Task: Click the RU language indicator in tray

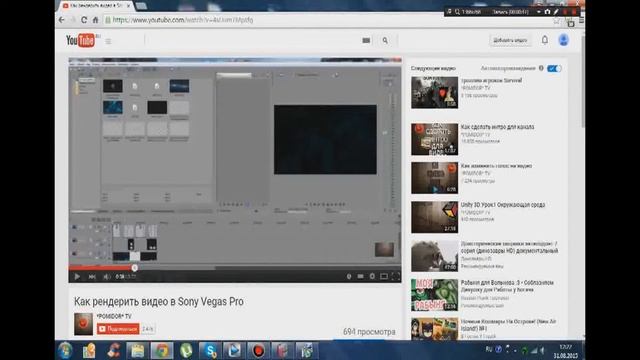Action: (x=489, y=349)
